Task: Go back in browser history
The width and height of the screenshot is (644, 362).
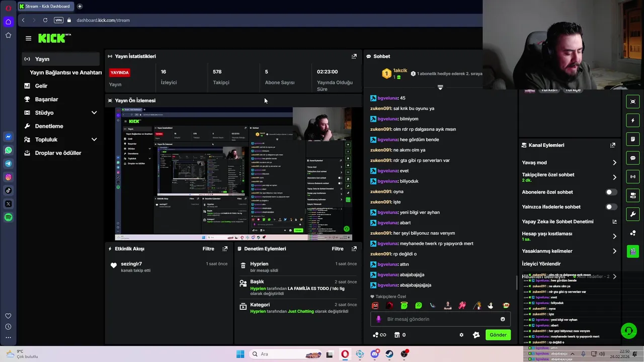Action: tap(23, 20)
